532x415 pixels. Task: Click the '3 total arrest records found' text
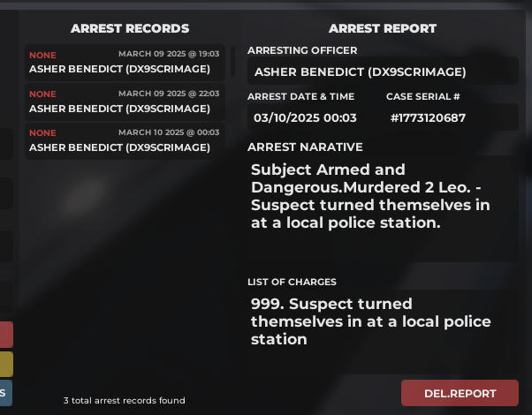click(x=125, y=401)
